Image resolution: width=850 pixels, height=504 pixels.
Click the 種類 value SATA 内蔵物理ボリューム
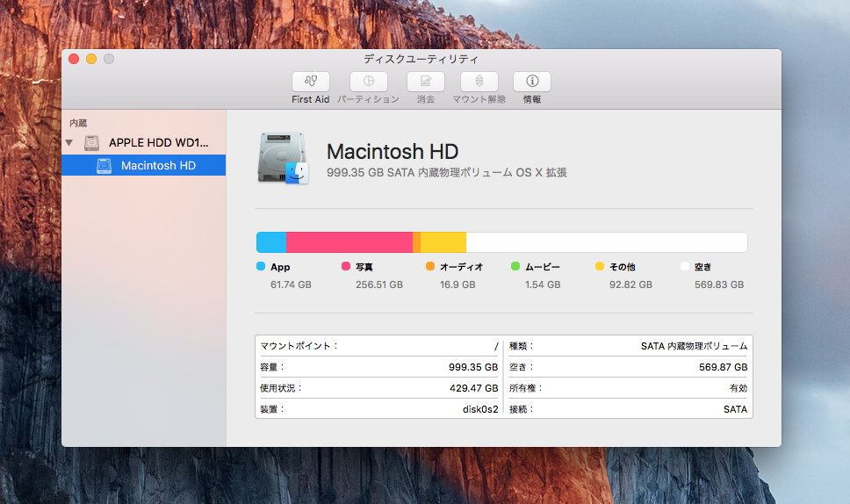(695, 346)
